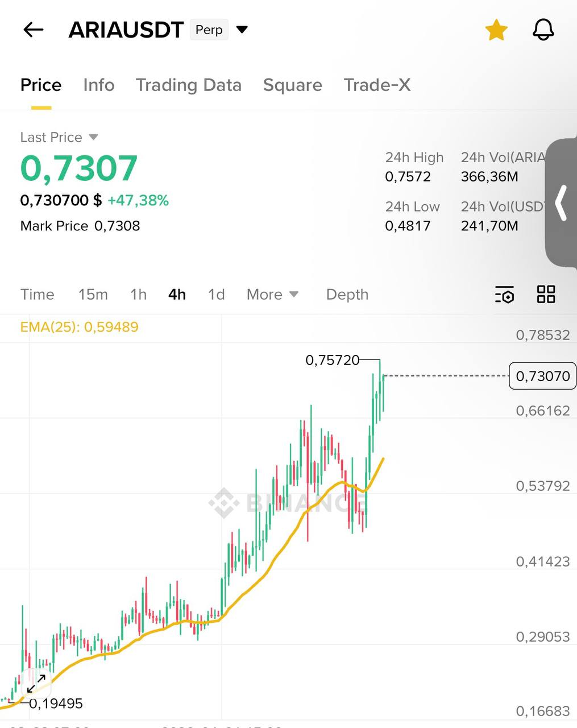Expand the ARIAUSDT pair selector dropdown

click(242, 30)
